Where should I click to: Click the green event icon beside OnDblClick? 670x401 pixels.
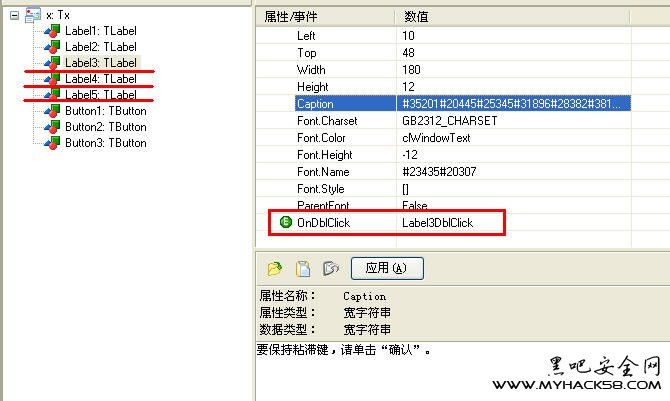(285, 222)
